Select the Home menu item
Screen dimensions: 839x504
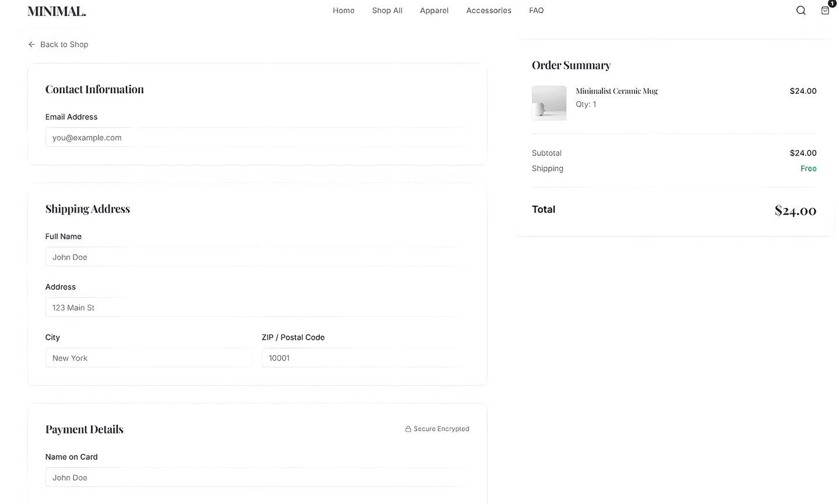point(343,10)
